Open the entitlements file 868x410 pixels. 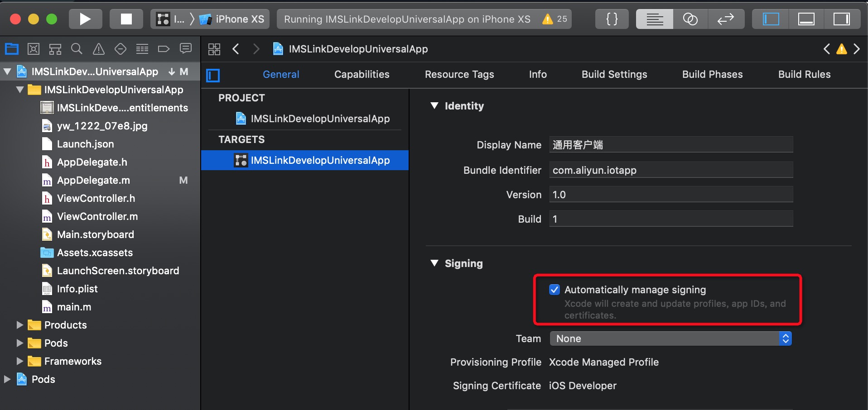(114, 108)
